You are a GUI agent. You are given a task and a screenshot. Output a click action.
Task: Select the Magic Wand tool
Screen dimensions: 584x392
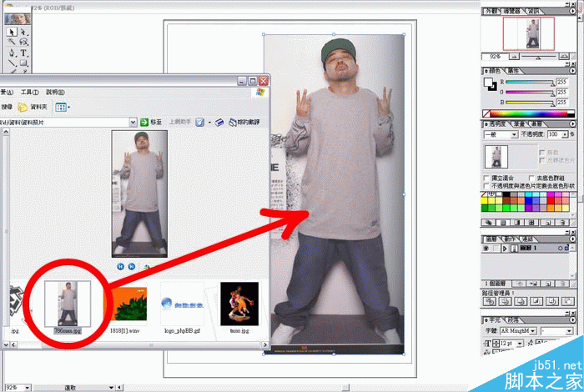point(12,42)
